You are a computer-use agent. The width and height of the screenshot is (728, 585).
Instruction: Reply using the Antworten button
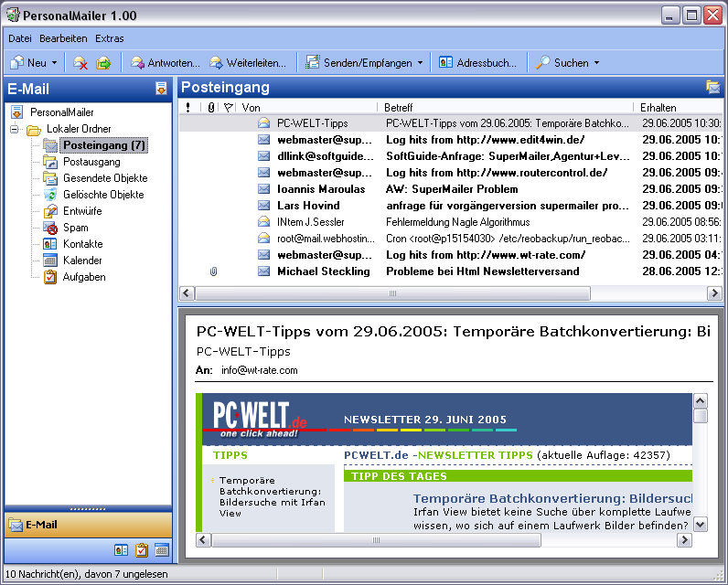[166, 63]
